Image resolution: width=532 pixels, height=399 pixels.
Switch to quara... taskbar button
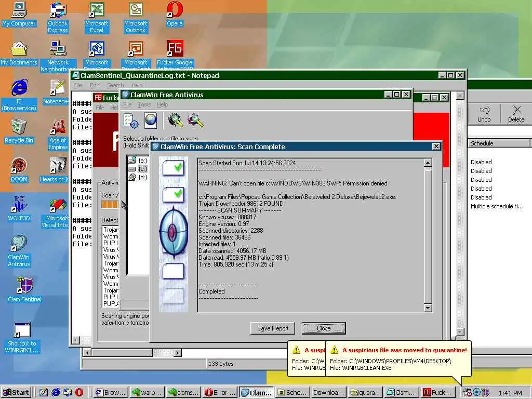365,393
